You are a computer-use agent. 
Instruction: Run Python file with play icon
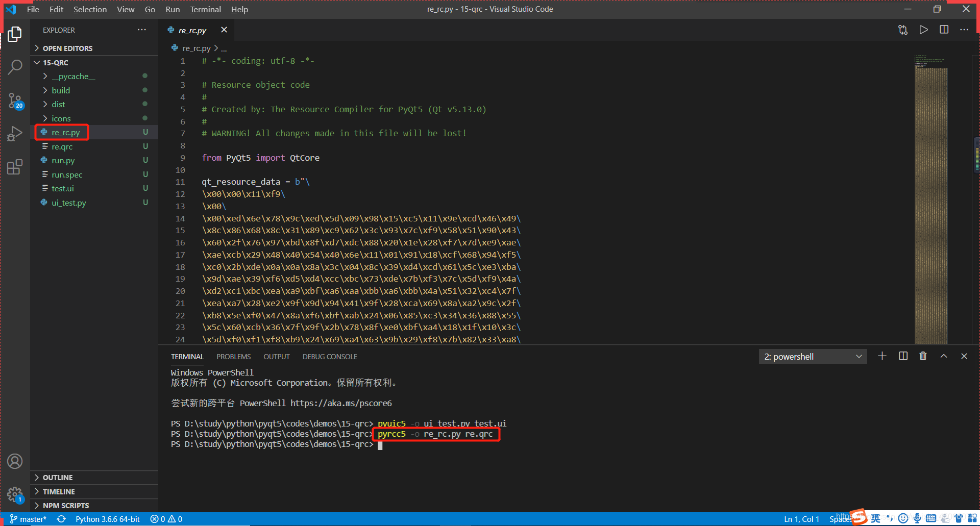point(923,30)
